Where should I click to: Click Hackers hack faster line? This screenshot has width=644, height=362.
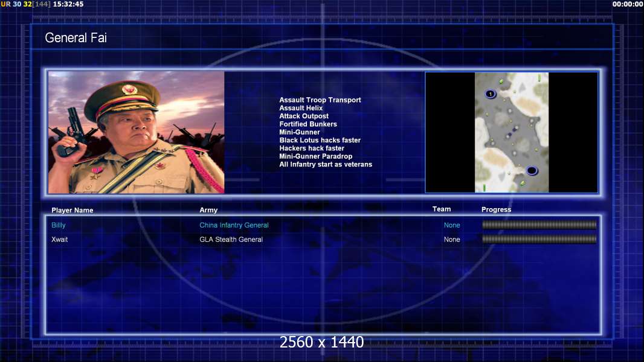tap(312, 148)
